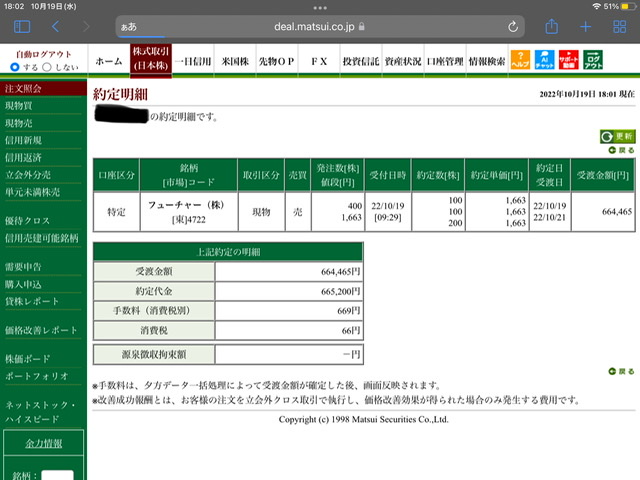Click the 余力情報 link
Image resolution: width=640 pixels, height=480 pixels.
pos(44,443)
